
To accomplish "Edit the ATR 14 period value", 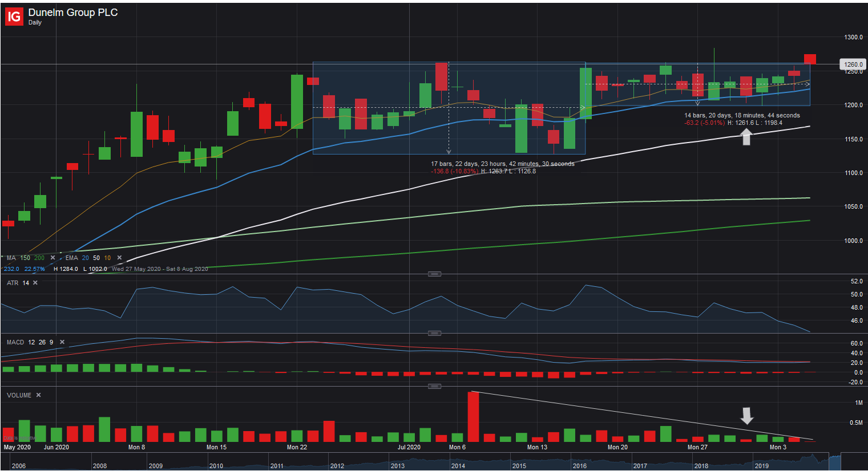I will pos(26,283).
